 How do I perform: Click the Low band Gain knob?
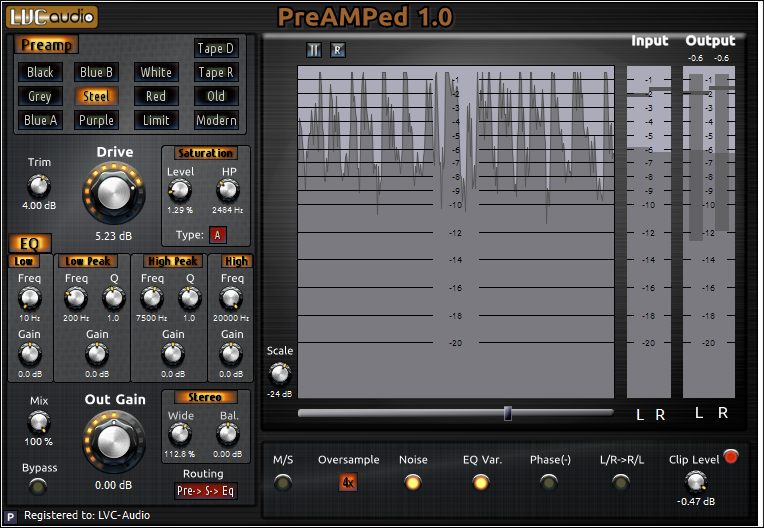click(x=30, y=354)
